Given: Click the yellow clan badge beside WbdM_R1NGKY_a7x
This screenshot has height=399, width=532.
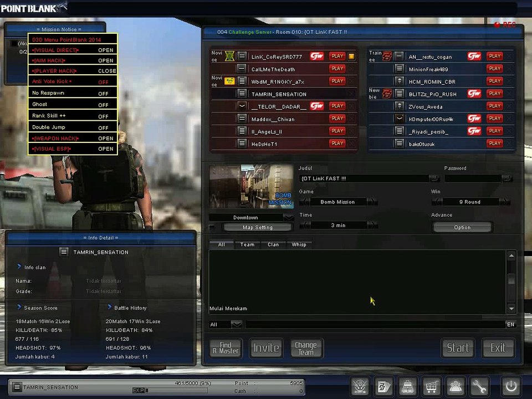Looking at the screenshot, I should tap(229, 81).
